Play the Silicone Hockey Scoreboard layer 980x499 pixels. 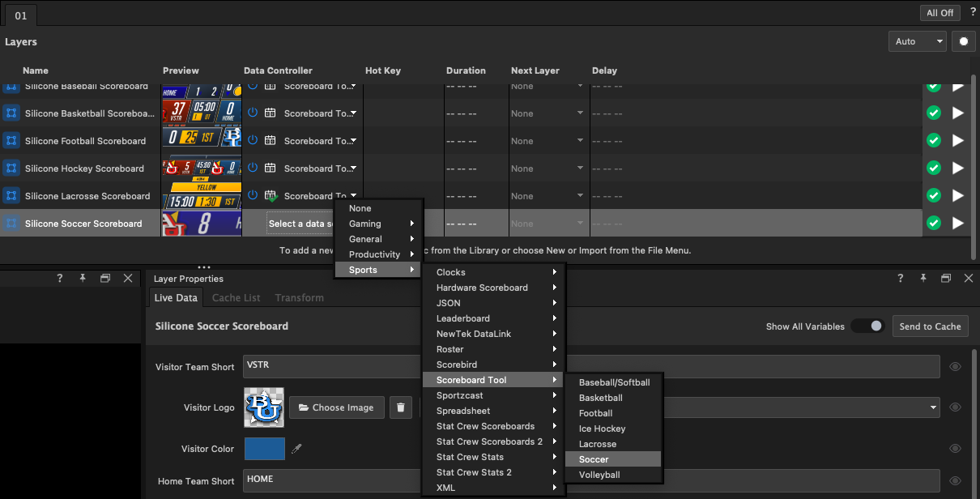[x=958, y=168]
